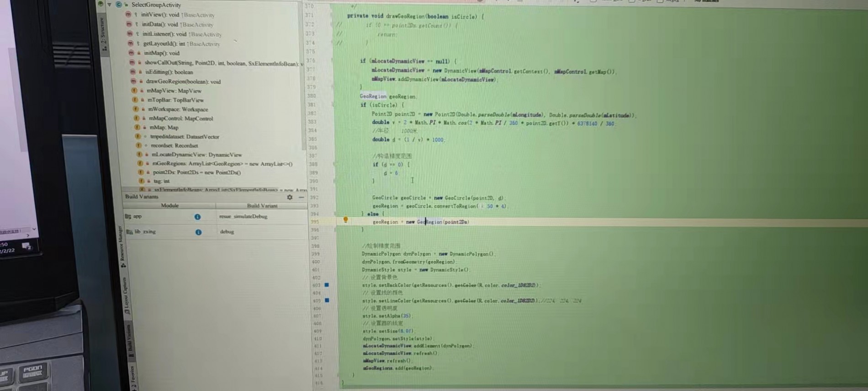The height and width of the screenshot is (391, 868).
Task: Hide the Build Variants panel
Action: coord(301,197)
